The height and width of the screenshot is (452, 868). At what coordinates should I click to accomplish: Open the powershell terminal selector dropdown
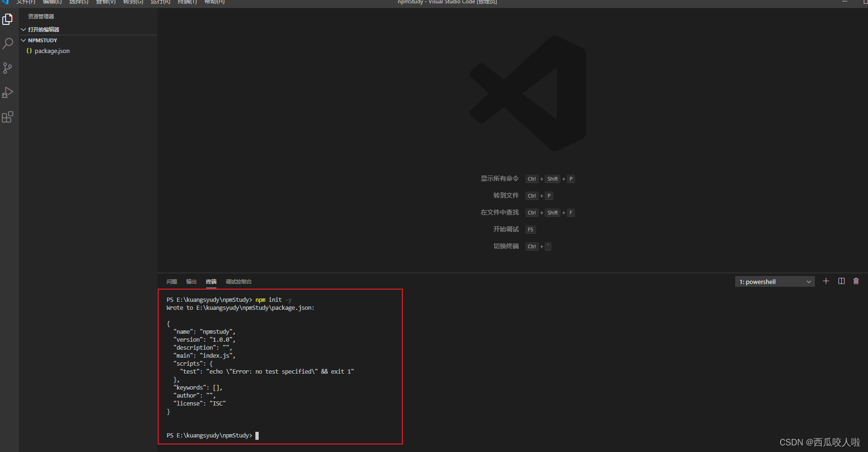[775, 282]
